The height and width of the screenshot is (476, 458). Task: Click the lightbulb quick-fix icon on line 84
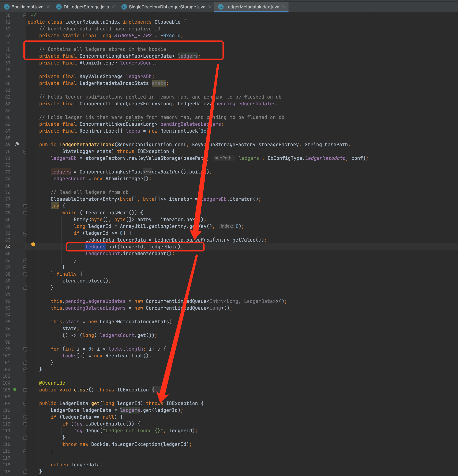33,245
